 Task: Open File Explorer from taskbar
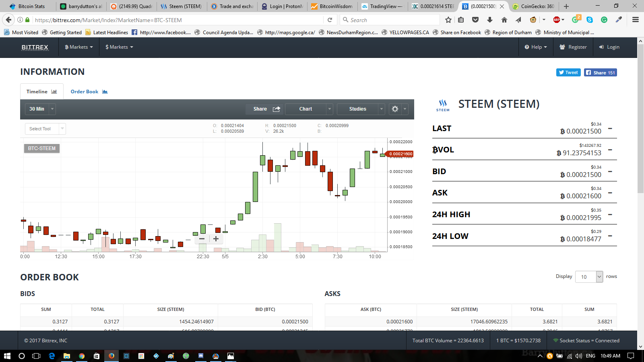point(67,356)
